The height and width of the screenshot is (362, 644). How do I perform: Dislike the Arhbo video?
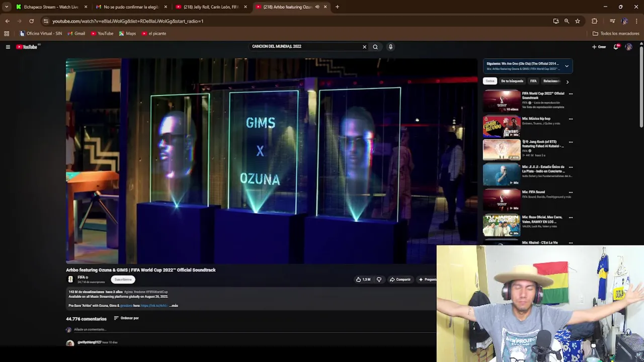coord(379,280)
